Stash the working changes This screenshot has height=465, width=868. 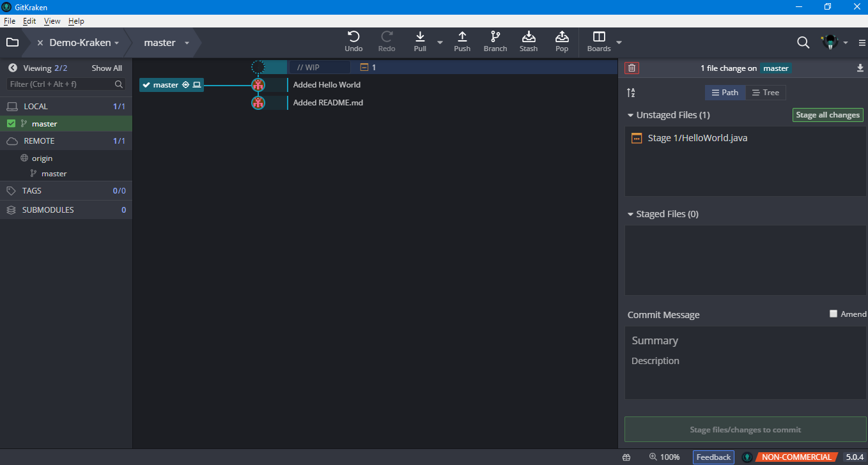pos(529,42)
